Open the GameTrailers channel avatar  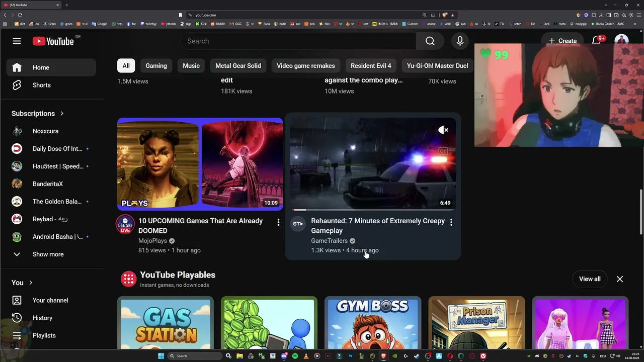coord(298,224)
